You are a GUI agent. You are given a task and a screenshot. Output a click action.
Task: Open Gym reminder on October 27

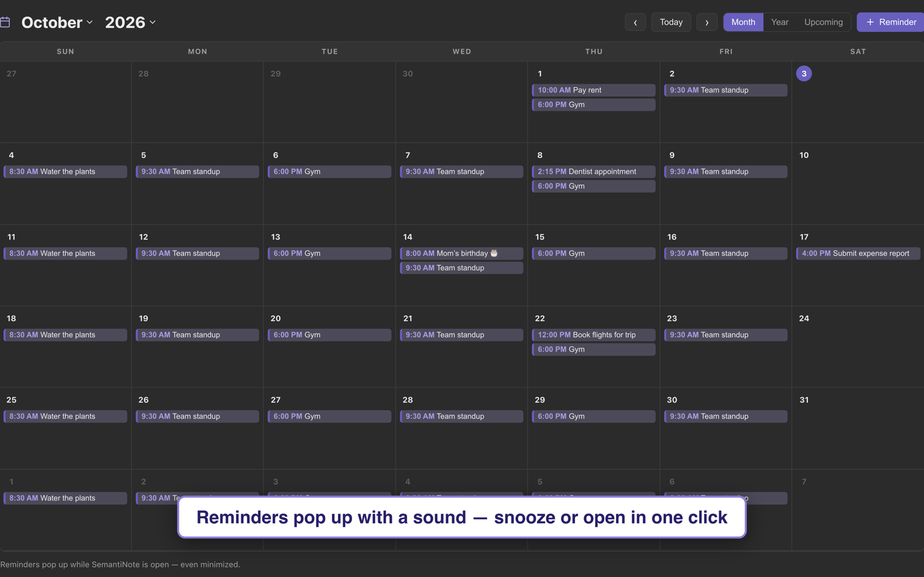coord(329,416)
